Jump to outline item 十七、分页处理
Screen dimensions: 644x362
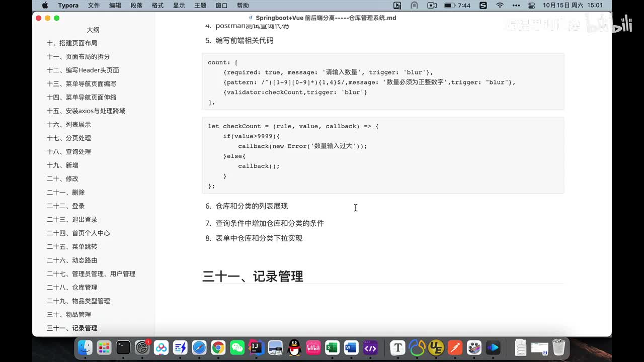pyautogui.click(x=69, y=138)
